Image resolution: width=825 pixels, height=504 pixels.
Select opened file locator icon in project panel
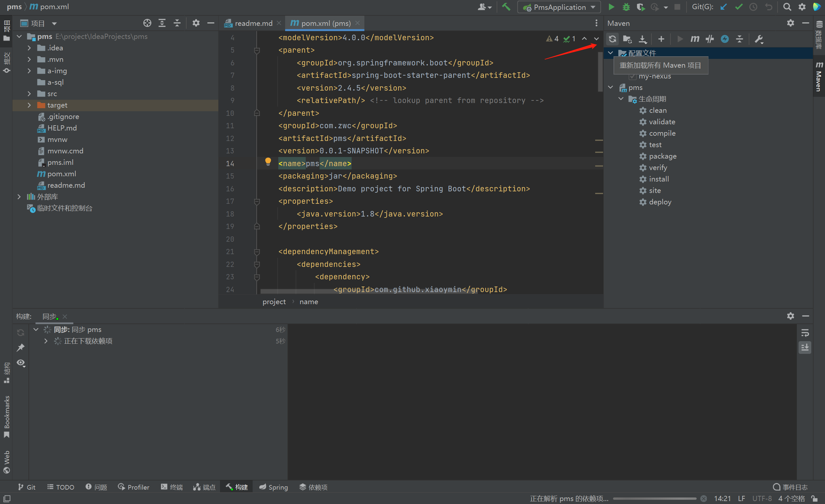(147, 23)
